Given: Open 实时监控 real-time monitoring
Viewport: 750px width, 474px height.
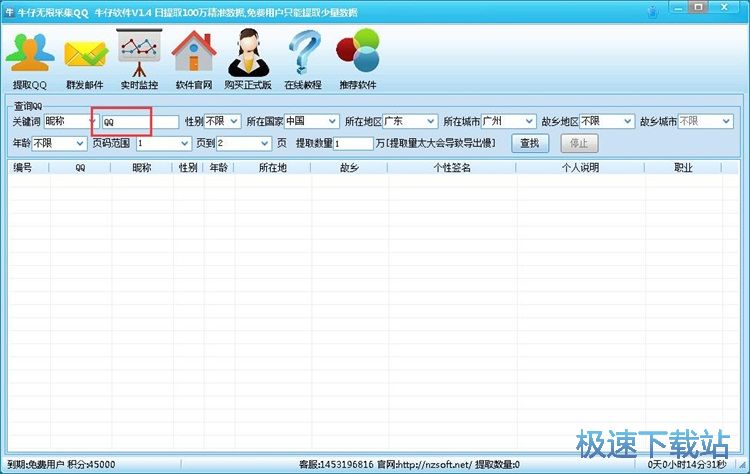Looking at the screenshot, I should point(139,59).
